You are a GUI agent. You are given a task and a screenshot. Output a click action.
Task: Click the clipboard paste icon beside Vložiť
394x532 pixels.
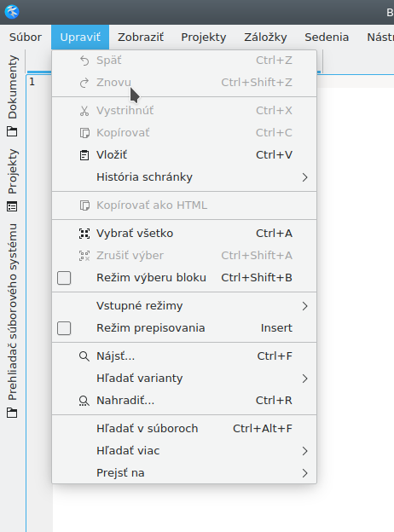[84, 155]
